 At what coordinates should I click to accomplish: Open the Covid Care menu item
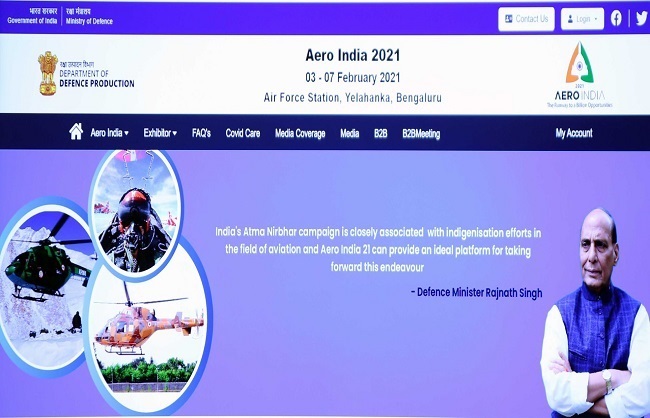(x=243, y=133)
